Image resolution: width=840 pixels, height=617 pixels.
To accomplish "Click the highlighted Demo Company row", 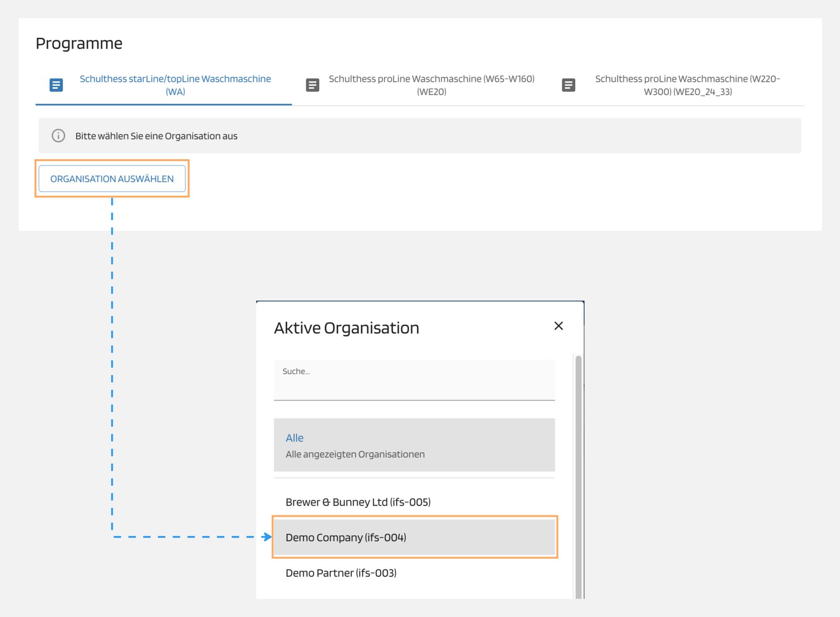I will coord(415,537).
